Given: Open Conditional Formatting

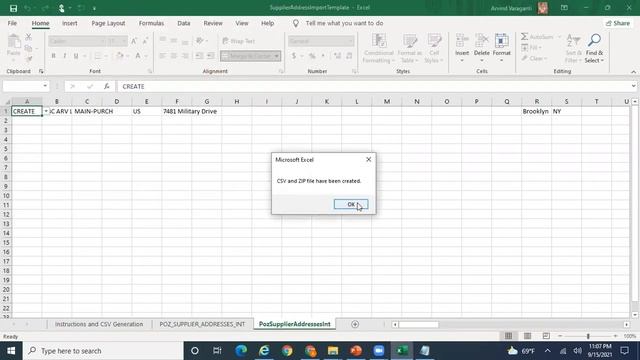Looking at the screenshot, I should [379, 49].
